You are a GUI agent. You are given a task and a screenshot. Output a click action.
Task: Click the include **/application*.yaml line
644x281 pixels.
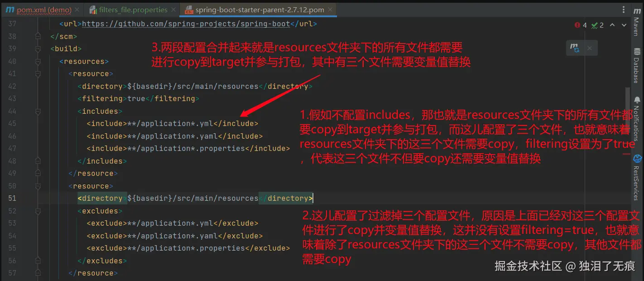pos(174,136)
